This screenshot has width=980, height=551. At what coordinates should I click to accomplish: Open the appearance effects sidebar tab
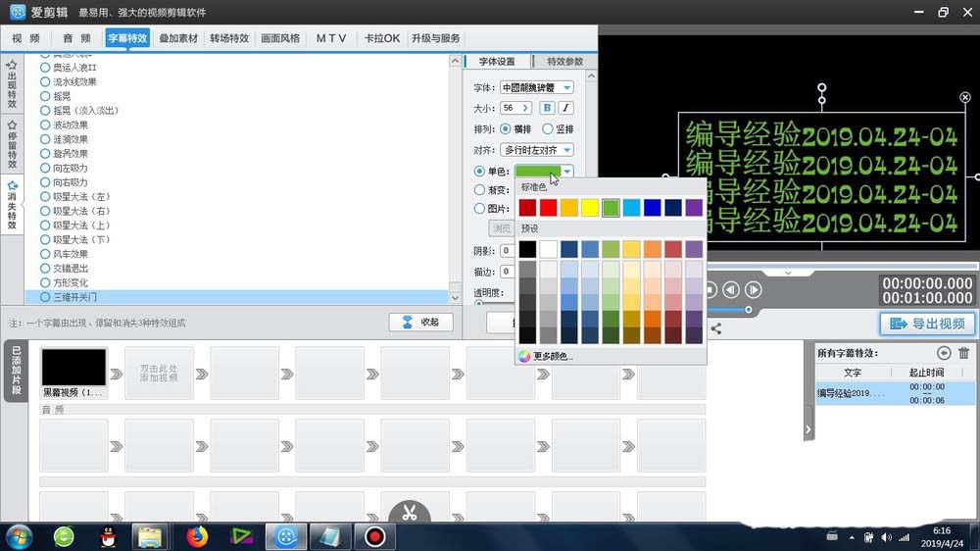point(12,83)
